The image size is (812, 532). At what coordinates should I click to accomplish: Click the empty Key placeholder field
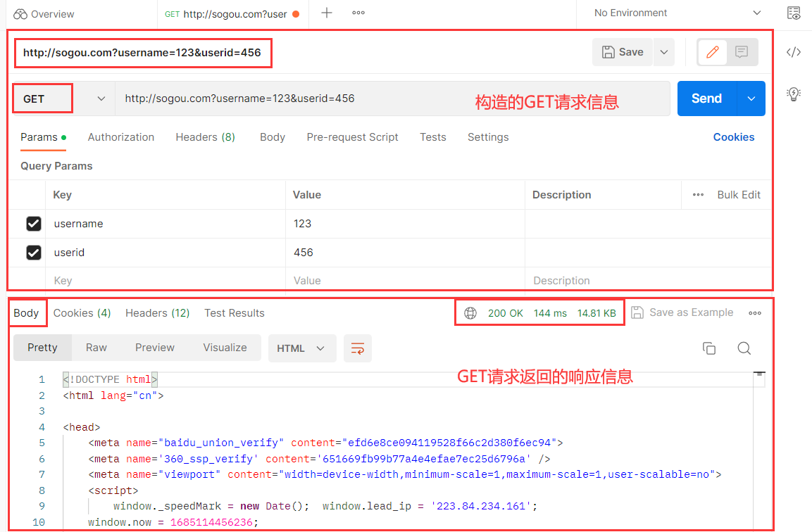(x=165, y=280)
